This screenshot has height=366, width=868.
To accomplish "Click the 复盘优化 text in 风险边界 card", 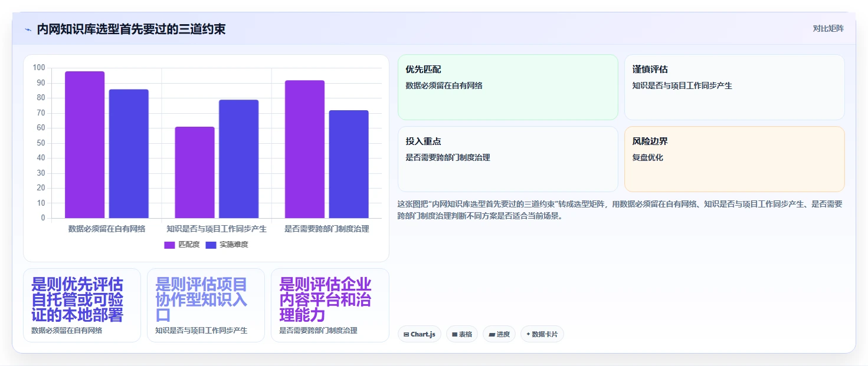I will click(x=648, y=157).
